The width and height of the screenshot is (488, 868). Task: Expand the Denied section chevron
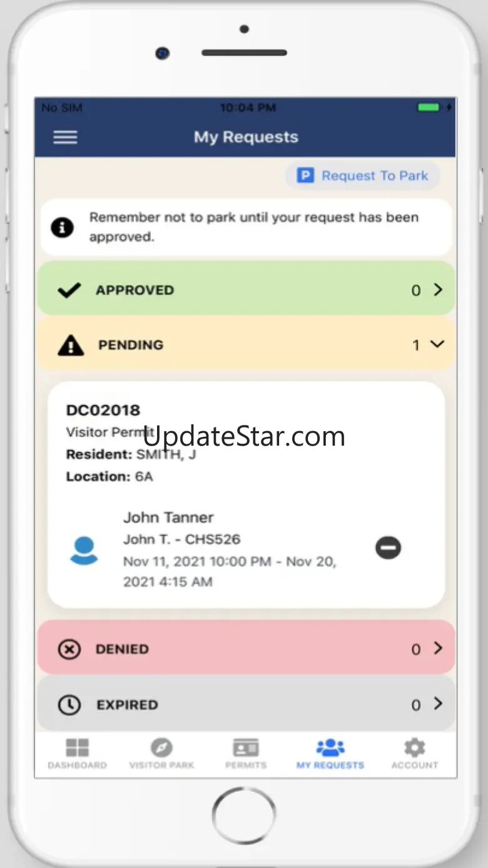tap(438, 648)
